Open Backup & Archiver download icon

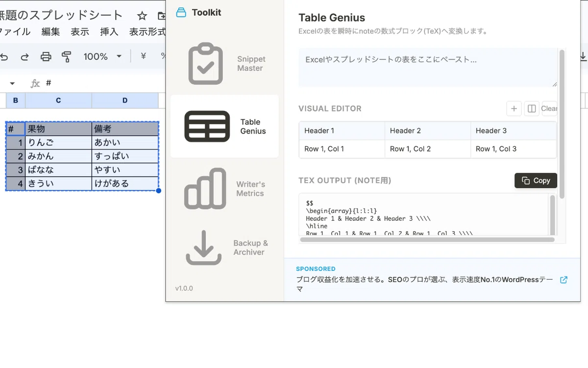pyautogui.click(x=204, y=248)
